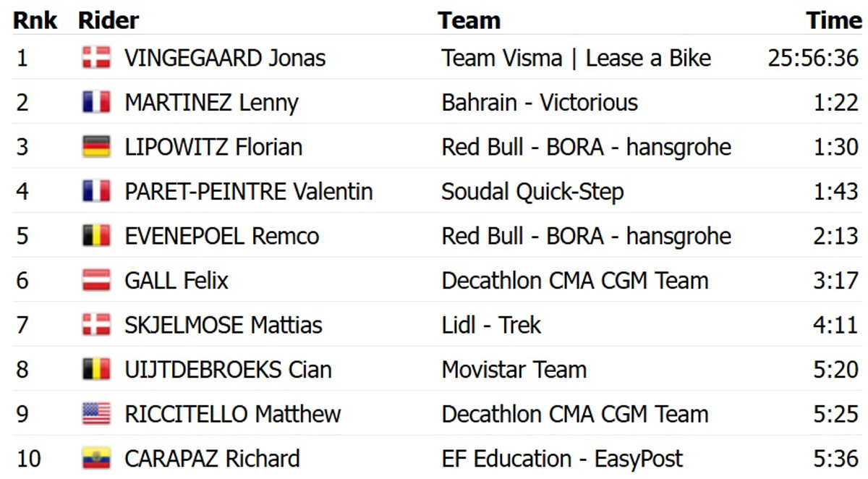This screenshot has width=868, height=479.
Task: Click the French flag next to Martinez
Action: tap(96, 103)
